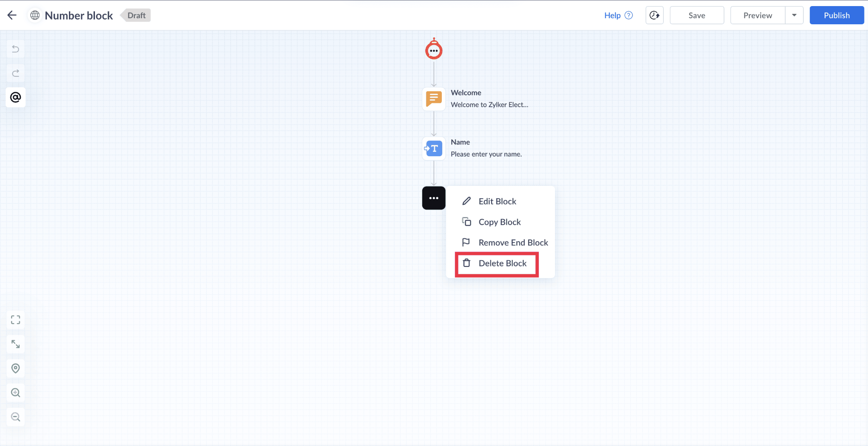
Task: Click the location pin icon
Action: click(x=16, y=368)
